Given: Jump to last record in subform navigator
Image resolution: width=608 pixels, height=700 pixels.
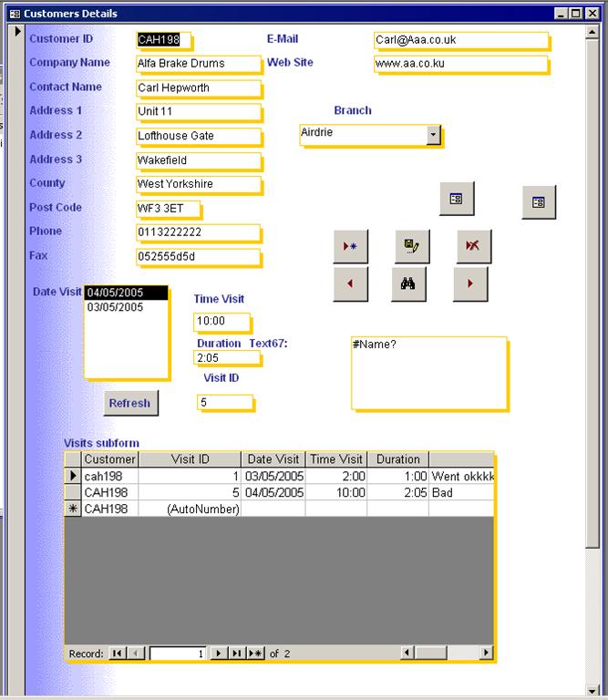Looking at the screenshot, I should tap(237, 654).
